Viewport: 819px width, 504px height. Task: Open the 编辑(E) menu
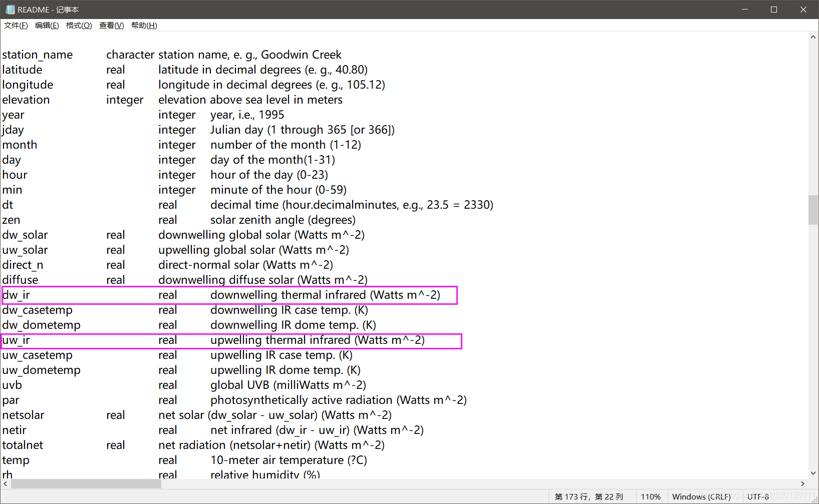tap(47, 26)
